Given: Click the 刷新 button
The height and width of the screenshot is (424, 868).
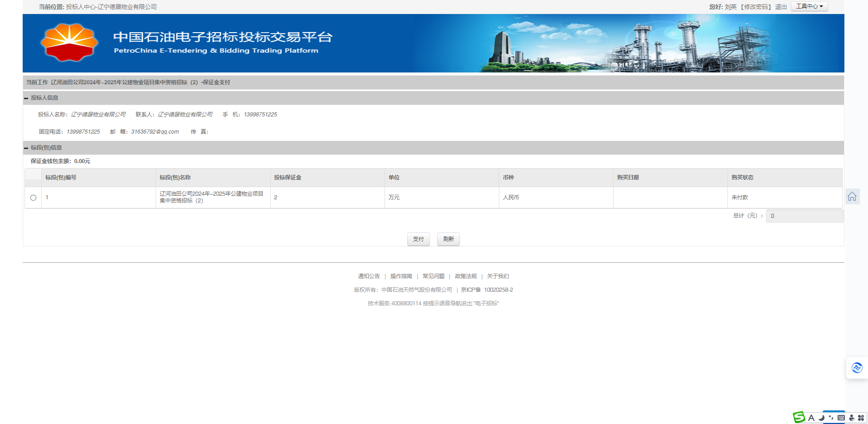Looking at the screenshot, I should [x=449, y=239].
